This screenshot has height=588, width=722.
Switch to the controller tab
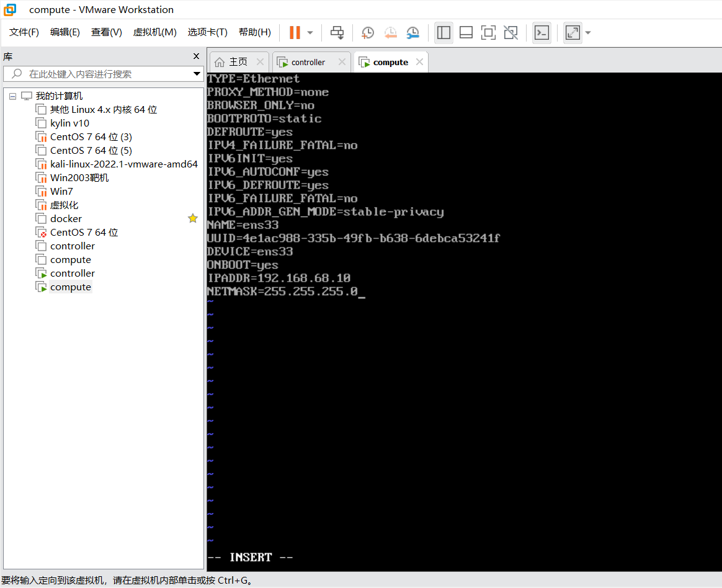tap(308, 62)
